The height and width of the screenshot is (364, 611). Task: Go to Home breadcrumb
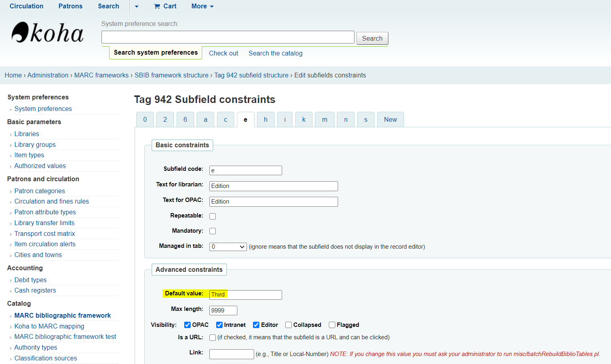click(x=13, y=75)
